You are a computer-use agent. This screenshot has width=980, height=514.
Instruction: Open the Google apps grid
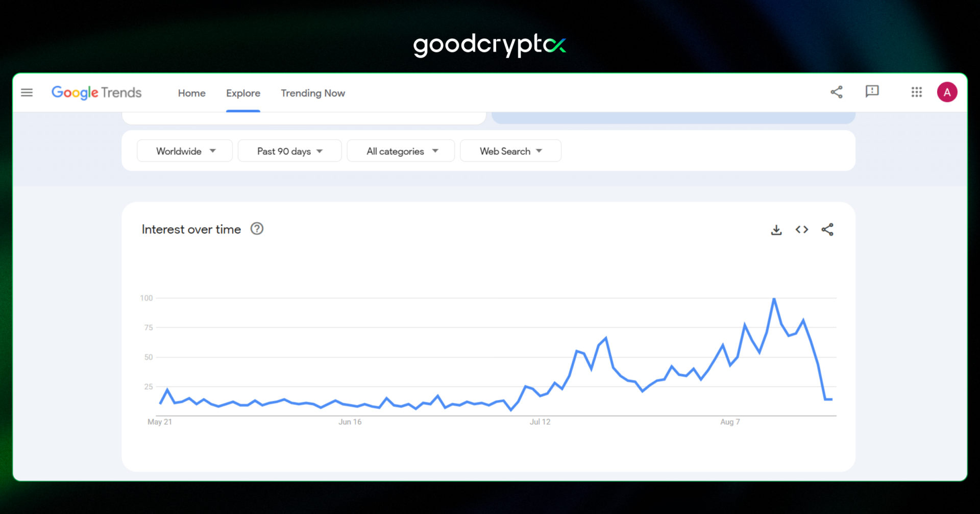(916, 92)
